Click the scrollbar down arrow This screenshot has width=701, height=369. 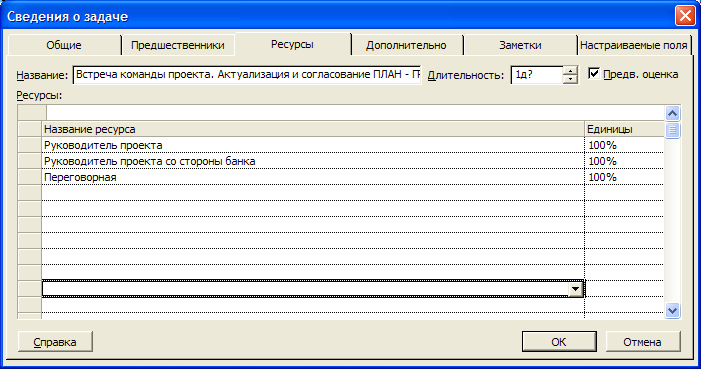click(x=672, y=310)
